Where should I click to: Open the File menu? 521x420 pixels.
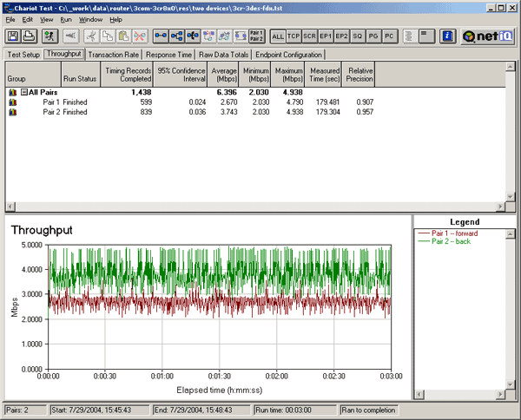pos(10,19)
